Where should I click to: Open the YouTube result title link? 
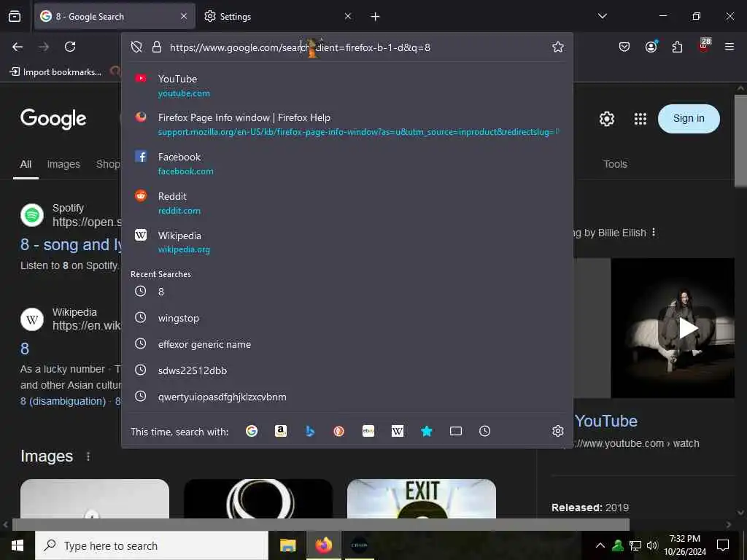point(606,421)
